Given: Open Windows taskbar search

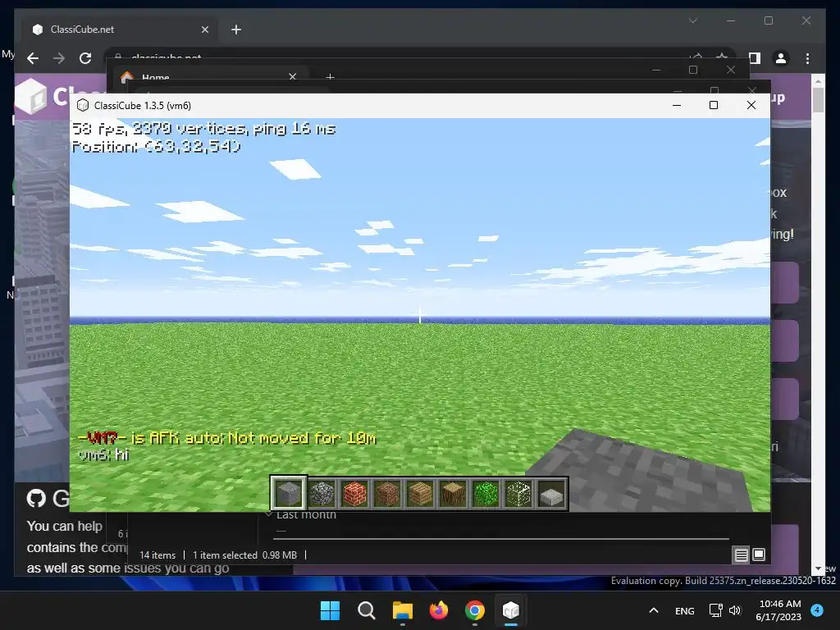Looking at the screenshot, I should (x=367, y=610).
